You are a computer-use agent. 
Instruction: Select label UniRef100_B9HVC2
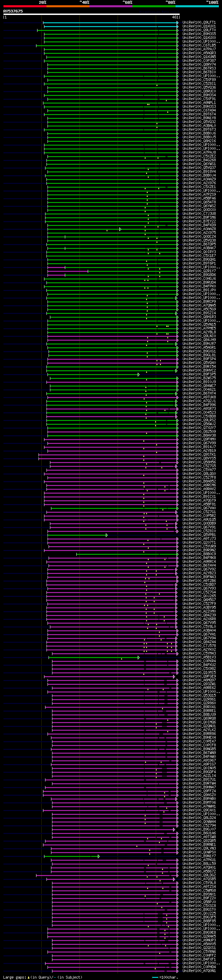[199, 370]
